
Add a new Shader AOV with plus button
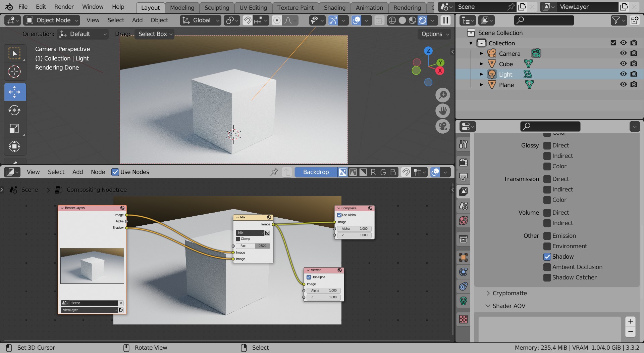631,321
